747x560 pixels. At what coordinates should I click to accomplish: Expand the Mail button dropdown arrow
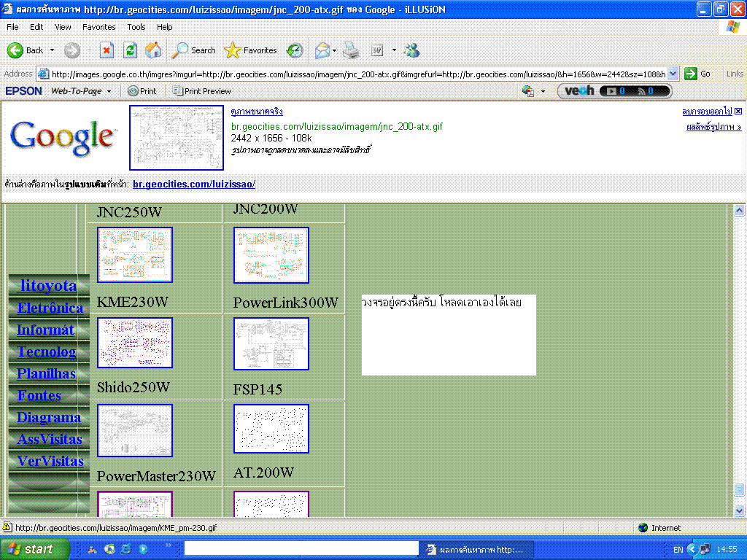334,50
